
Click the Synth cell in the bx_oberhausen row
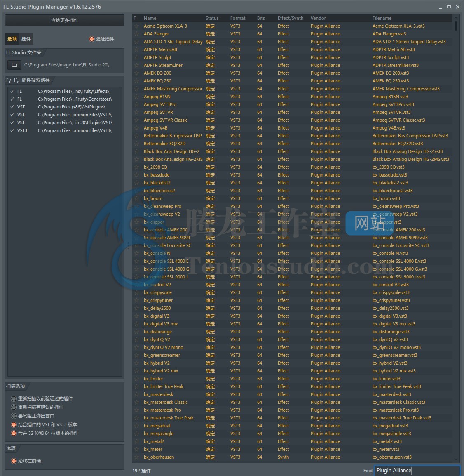click(x=283, y=457)
